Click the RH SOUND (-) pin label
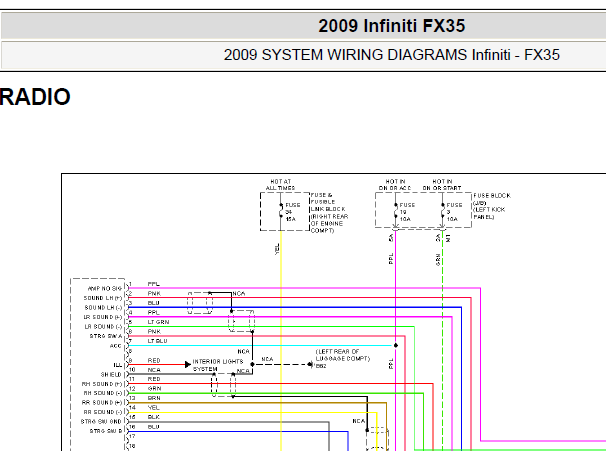The width and height of the screenshot is (606, 451). tap(103, 393)
